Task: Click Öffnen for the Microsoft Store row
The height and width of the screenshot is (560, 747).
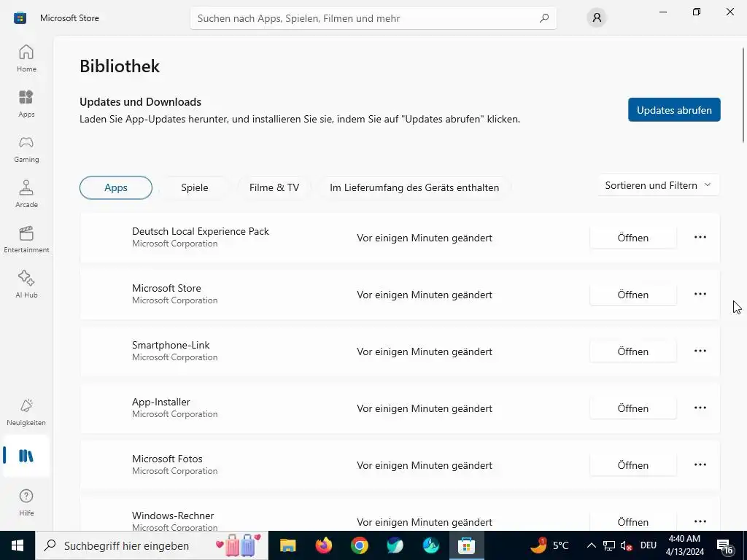Action: [x=633, y=295]
